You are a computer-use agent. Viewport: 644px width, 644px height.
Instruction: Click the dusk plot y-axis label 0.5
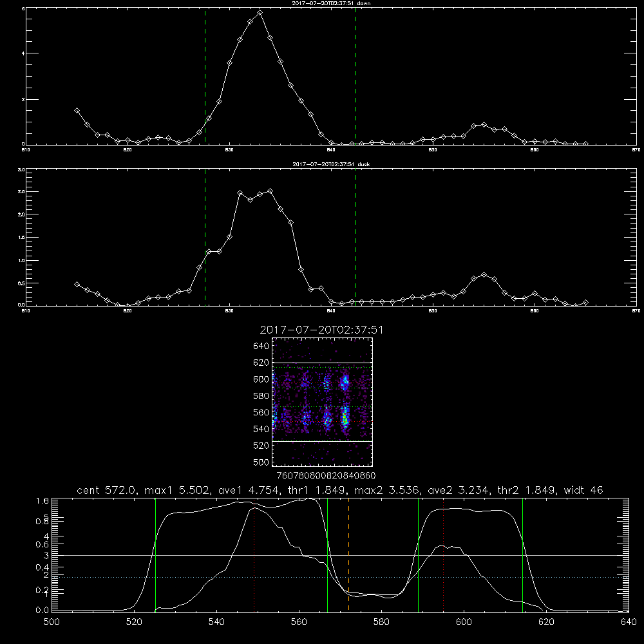[21, 283]
